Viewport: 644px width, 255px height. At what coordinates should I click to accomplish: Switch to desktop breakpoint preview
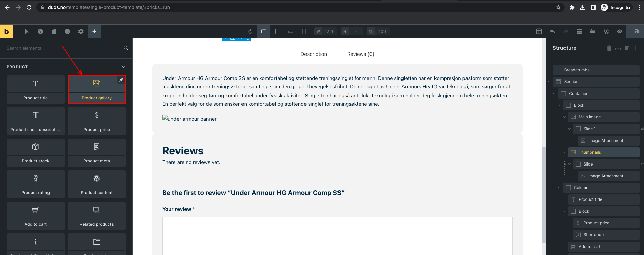click(x=264, y=31)
